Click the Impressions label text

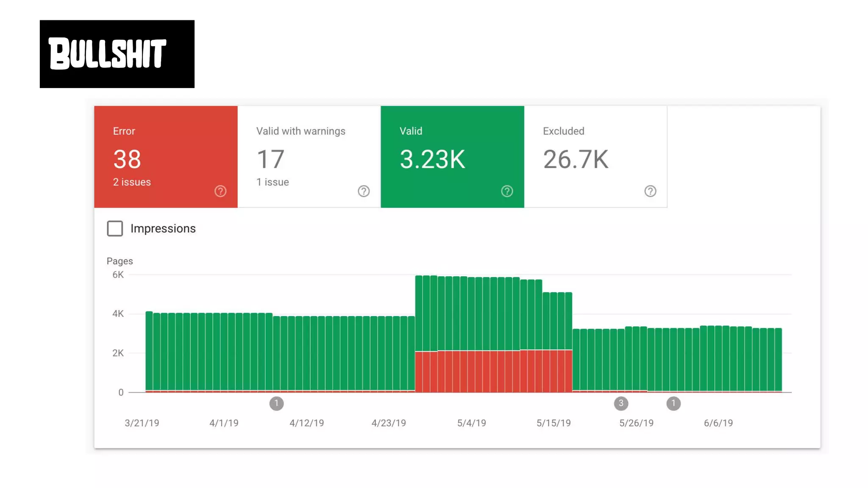163,228
